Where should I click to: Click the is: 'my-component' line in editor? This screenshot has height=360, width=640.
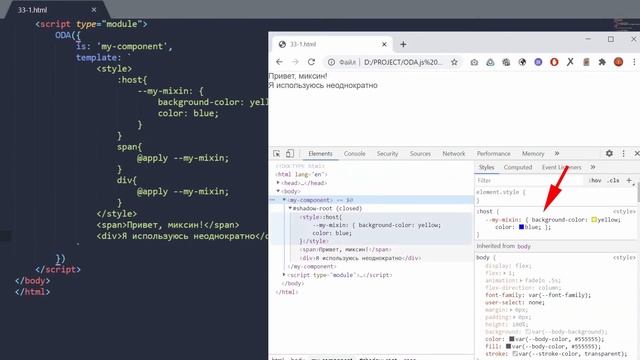click(x=124, y=46)
